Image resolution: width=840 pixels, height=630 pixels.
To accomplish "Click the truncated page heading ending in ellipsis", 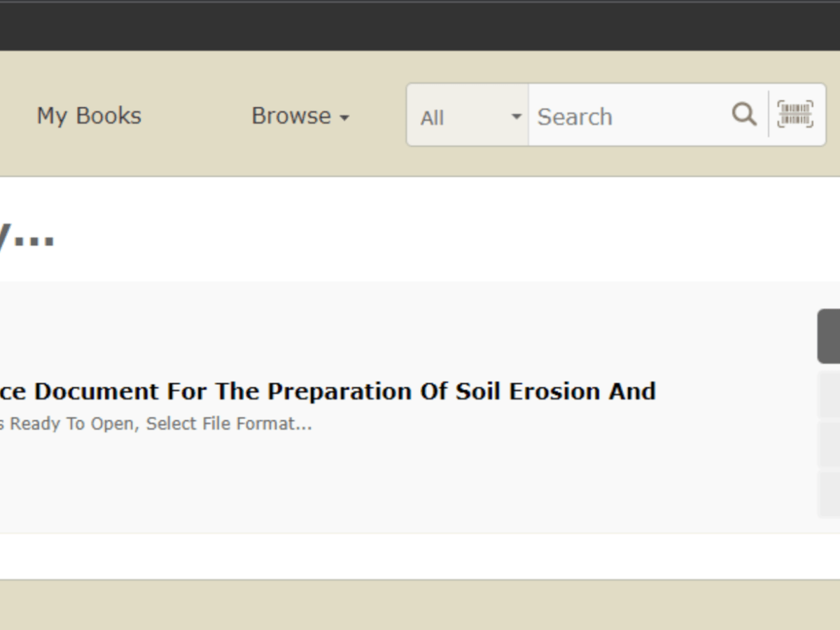I will pos(27,237).
